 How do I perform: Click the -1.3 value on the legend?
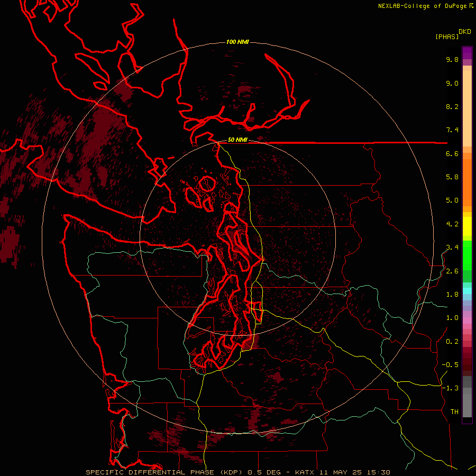coord(450,388)
